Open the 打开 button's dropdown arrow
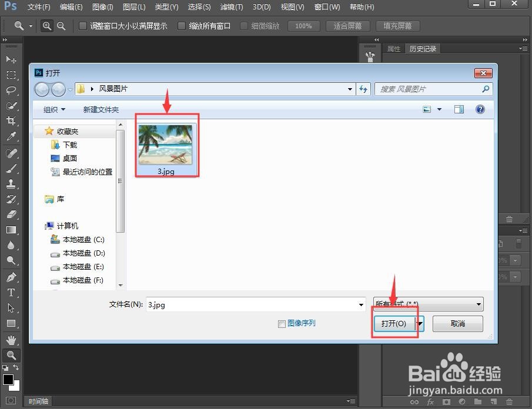 pyautogui.click(x=419, y=324)
